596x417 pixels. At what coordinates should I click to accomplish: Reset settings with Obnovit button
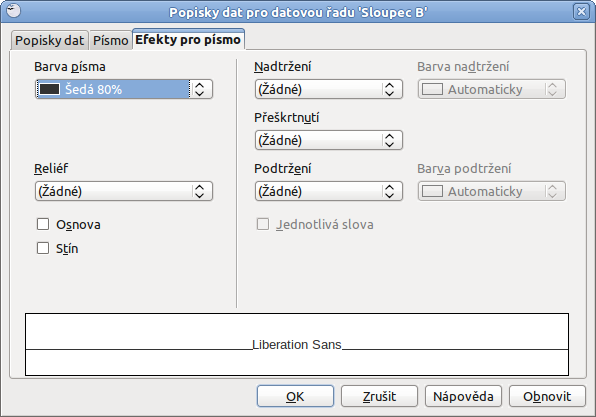pos(547,396)
